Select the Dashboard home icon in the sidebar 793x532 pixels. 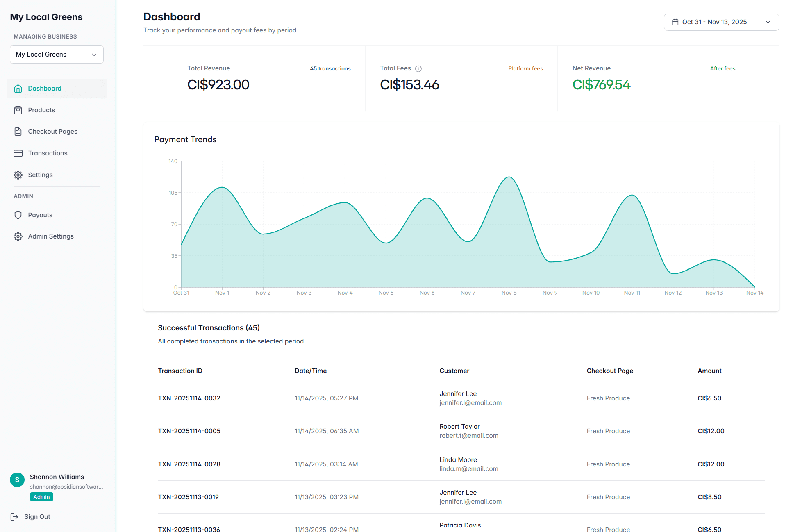[18, 88]
